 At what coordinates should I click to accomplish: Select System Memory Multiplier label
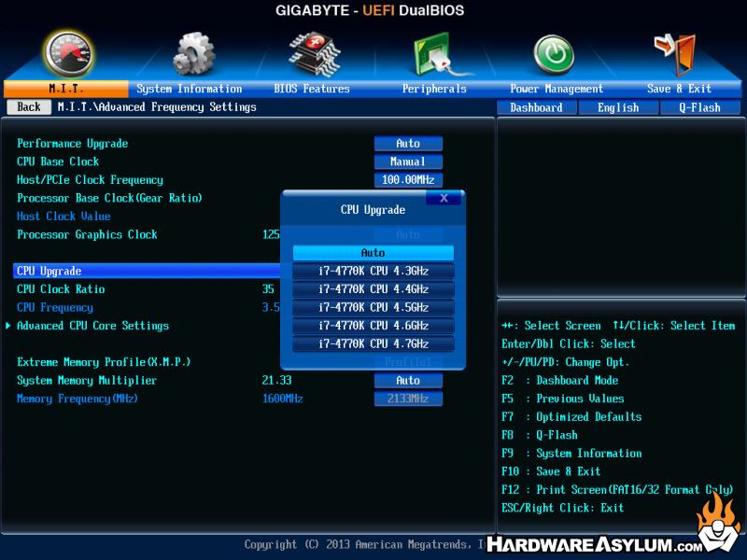[87, 380]
